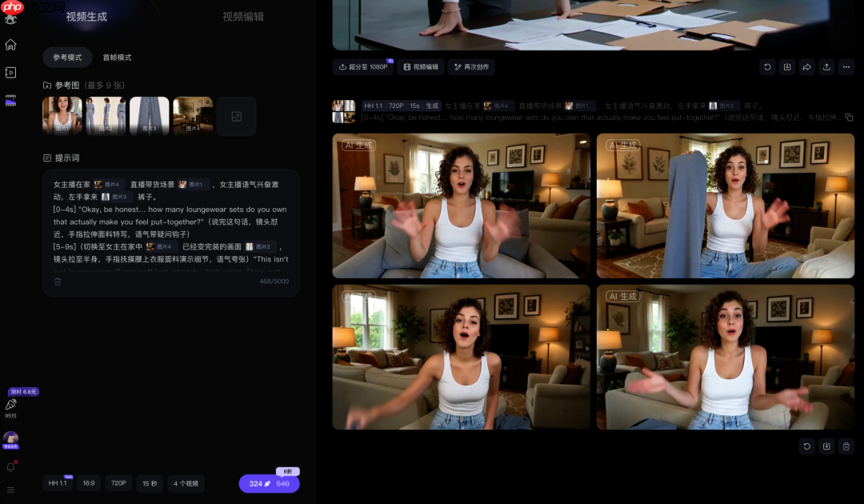Image resolution: width=864 pixels, height=504 pixels.
Task: Open the user profile avatar
Action: pos(10,439)
